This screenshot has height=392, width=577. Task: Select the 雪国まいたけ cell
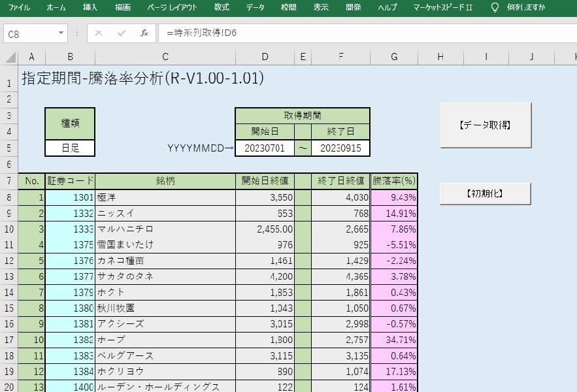(165, 245)
